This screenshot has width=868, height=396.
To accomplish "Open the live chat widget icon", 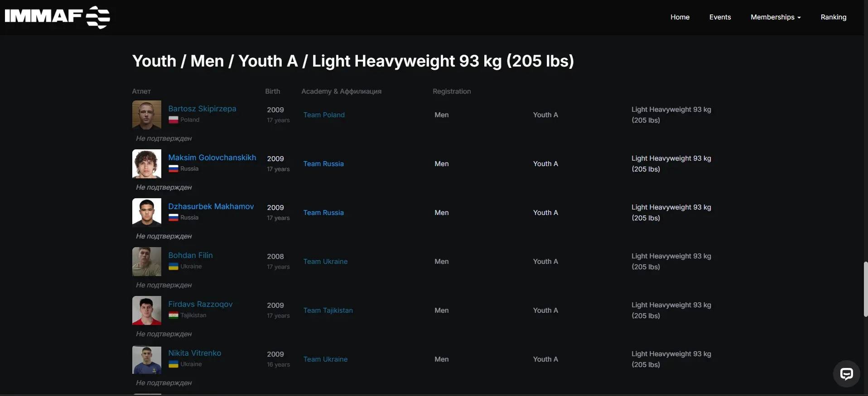I will click(x=846, y=374).
